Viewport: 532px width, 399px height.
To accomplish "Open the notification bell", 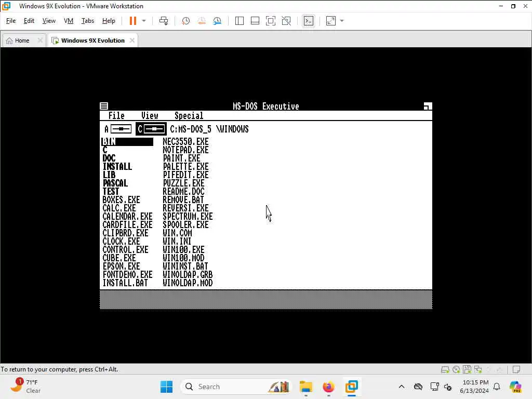I will click(497, 387).
